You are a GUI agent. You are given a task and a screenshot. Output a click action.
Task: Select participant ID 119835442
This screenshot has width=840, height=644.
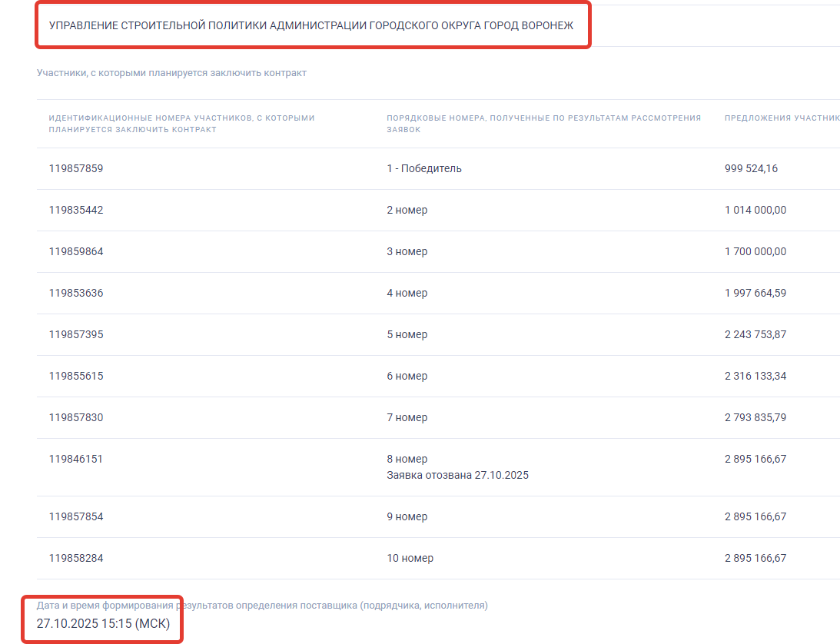[76, 210]
